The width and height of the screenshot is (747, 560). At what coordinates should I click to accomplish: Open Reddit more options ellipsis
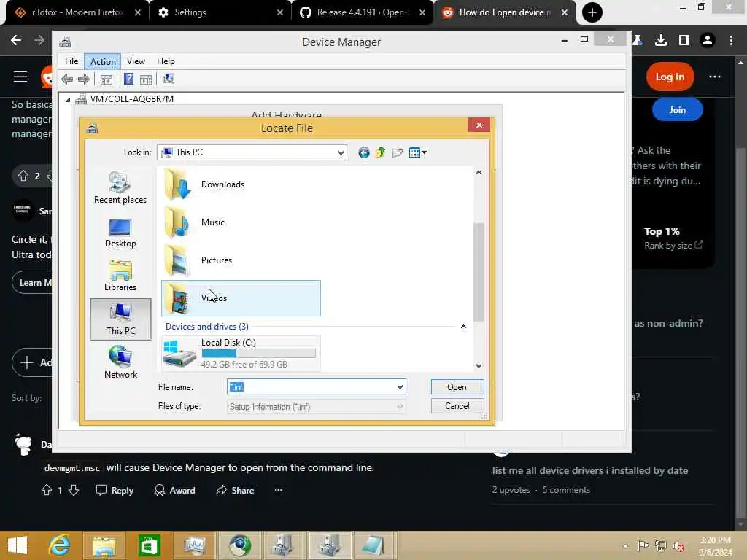click(714, 77)
